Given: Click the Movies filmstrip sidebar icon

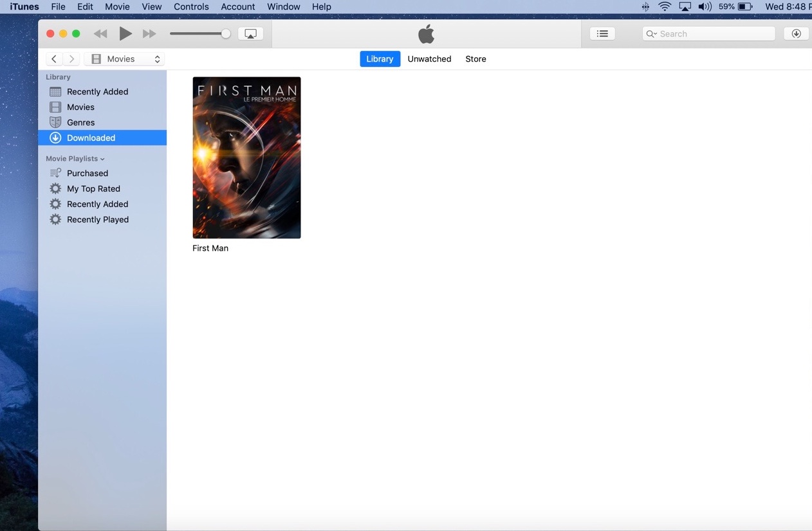Looking at the screenshot, I should point(55,107).
